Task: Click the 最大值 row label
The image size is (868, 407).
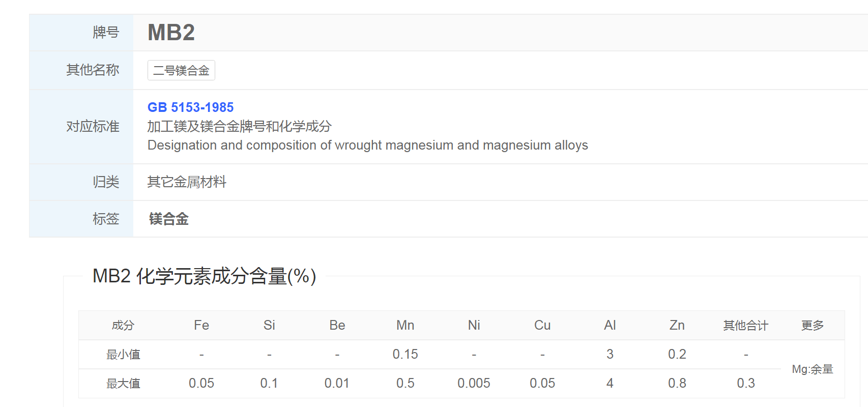Action: [123, 384]
